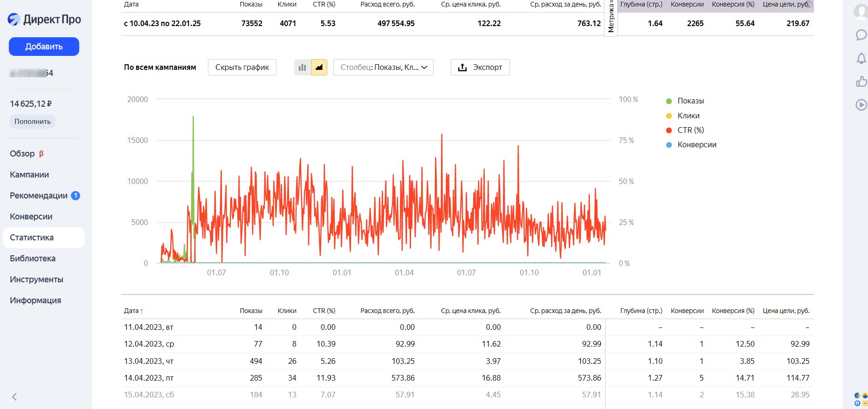Viewport: 868px width, 409px height.
Task: Click the red CTR (%) legend color dot
Action: pos(669,130)
